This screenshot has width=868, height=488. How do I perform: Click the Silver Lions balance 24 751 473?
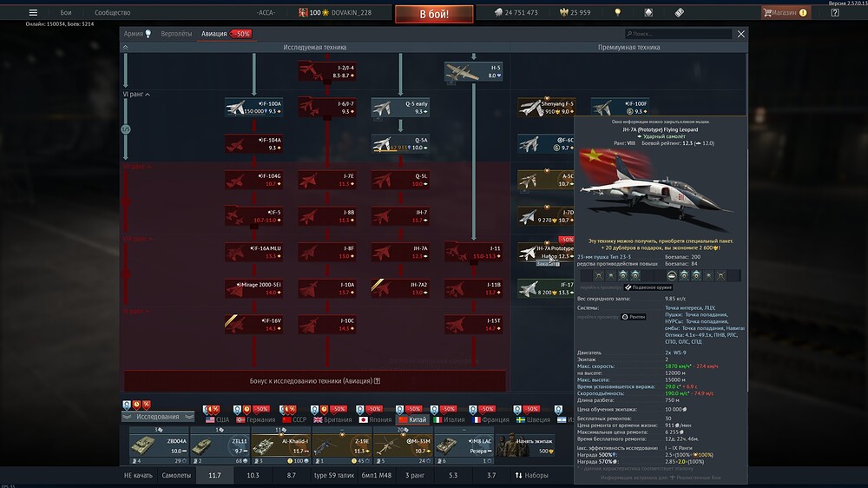[516, 12]
